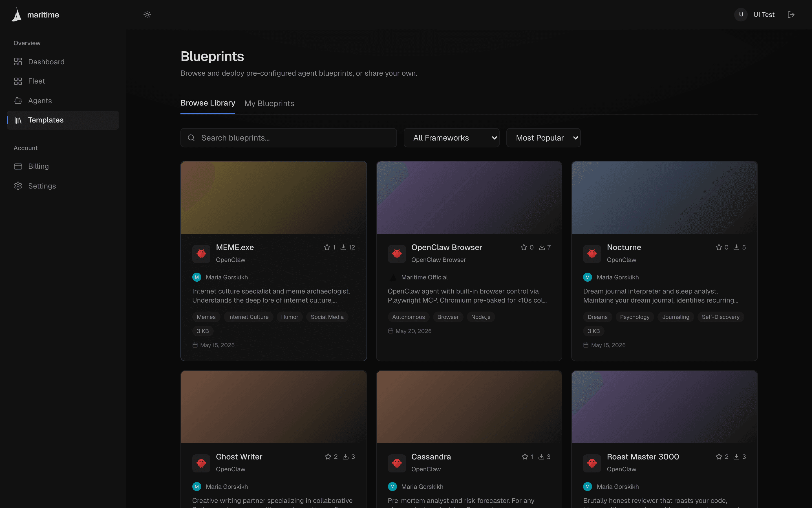812x508 pixels.
Task: Open the Roast Master 3000 card banner
Action: click(x=664, y=407)
